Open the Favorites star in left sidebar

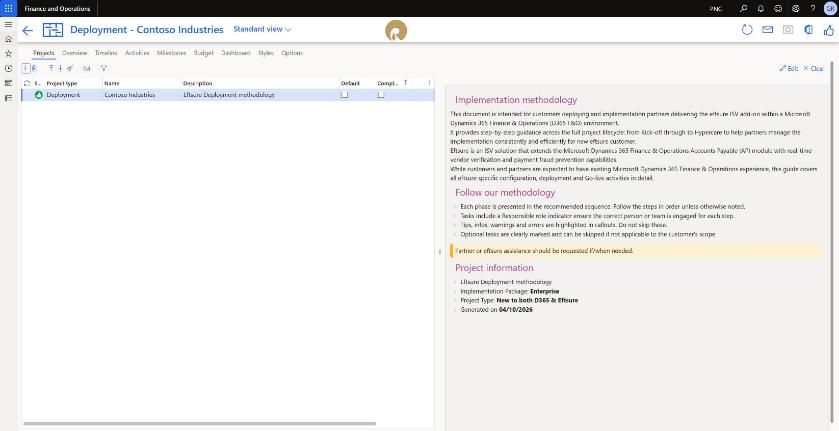tap(8, 54)
